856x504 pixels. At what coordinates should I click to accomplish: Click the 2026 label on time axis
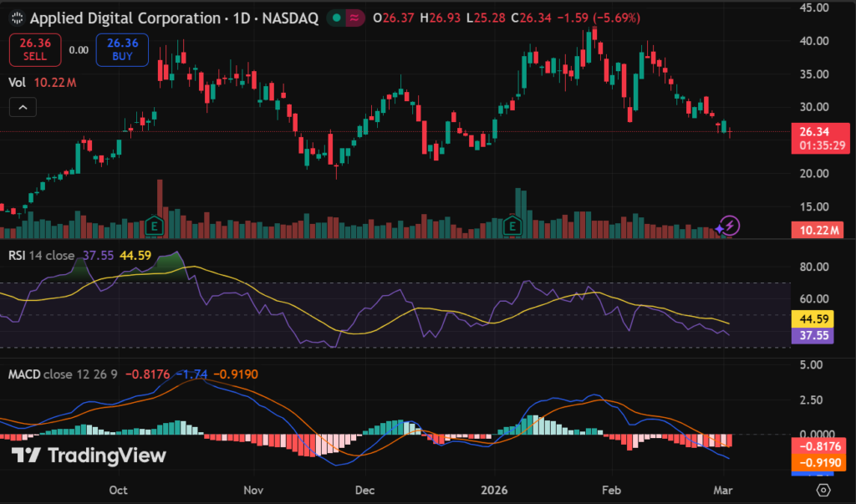point(492,490)
